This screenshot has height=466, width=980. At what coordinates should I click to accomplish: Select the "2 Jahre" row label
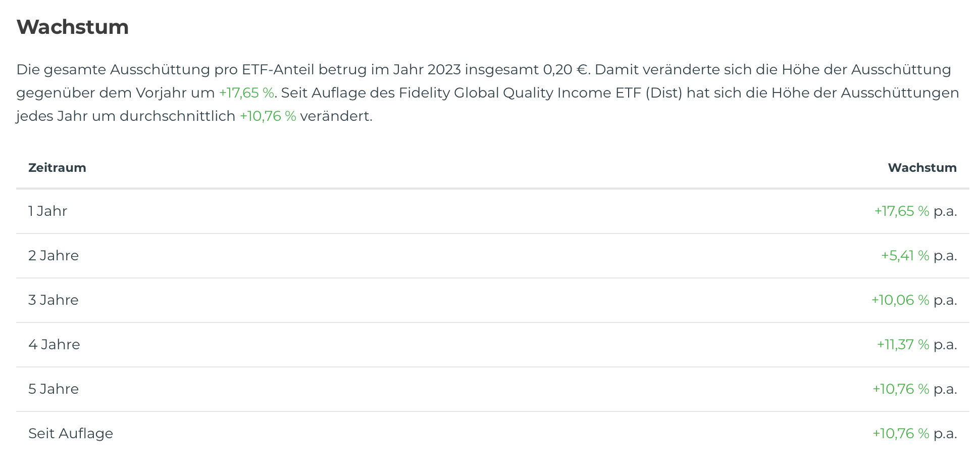54,256
